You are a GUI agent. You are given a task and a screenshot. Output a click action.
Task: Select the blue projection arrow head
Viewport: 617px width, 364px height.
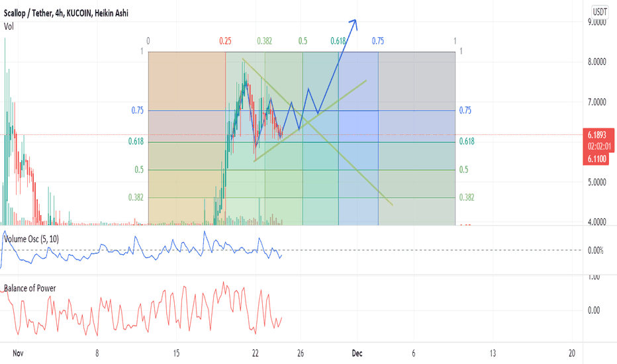point(354,24)
